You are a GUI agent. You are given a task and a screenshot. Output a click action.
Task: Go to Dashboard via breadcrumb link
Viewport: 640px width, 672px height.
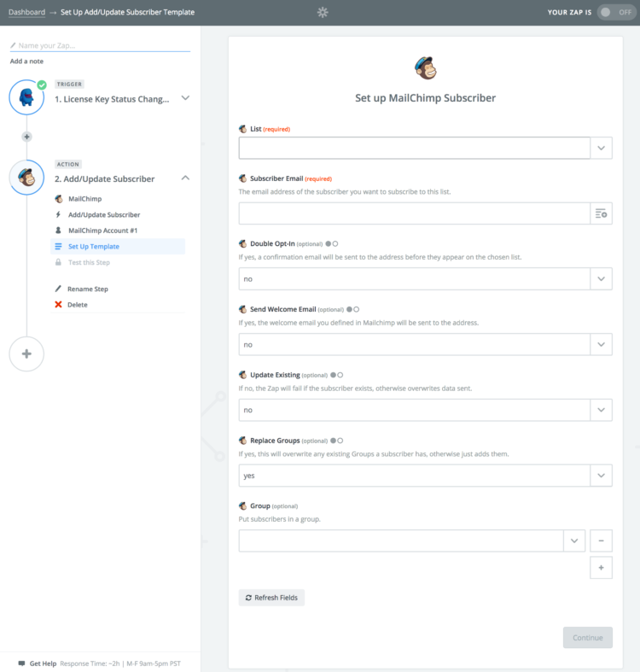26,12
